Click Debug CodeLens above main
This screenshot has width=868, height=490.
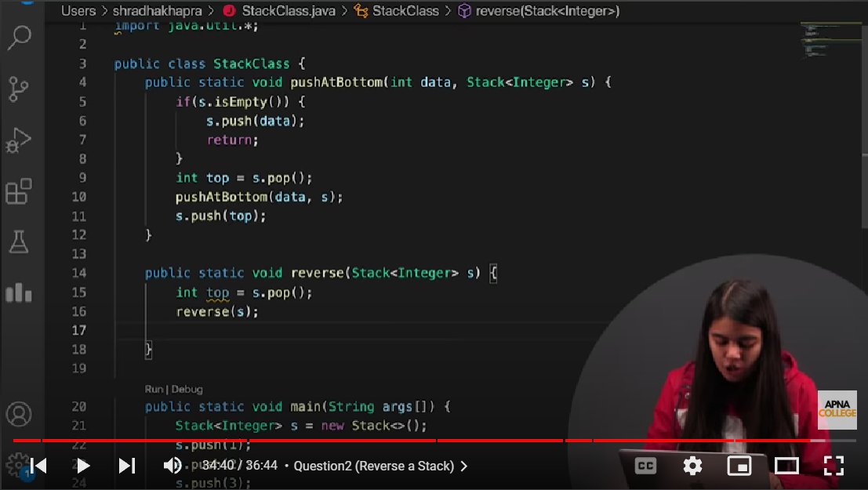187,389
